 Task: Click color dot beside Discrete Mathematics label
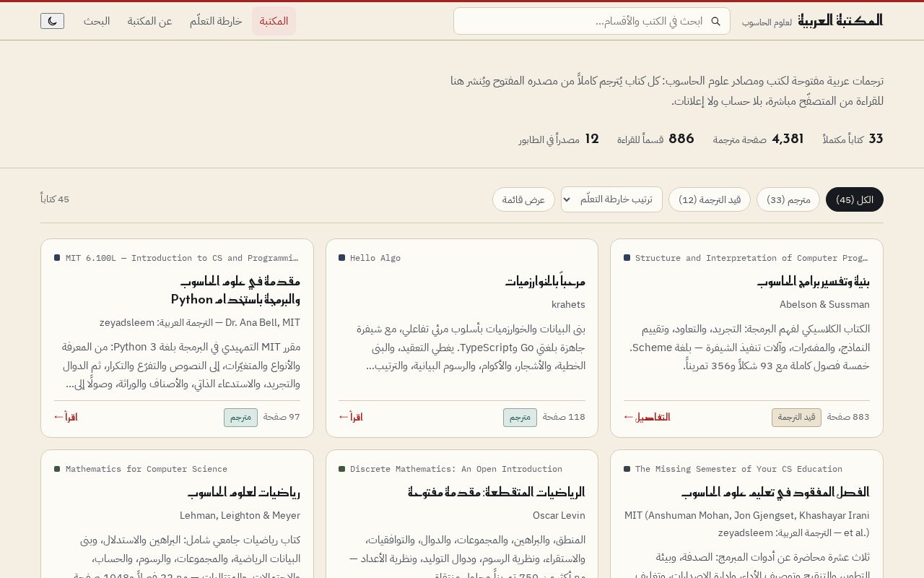coord(341,469)
